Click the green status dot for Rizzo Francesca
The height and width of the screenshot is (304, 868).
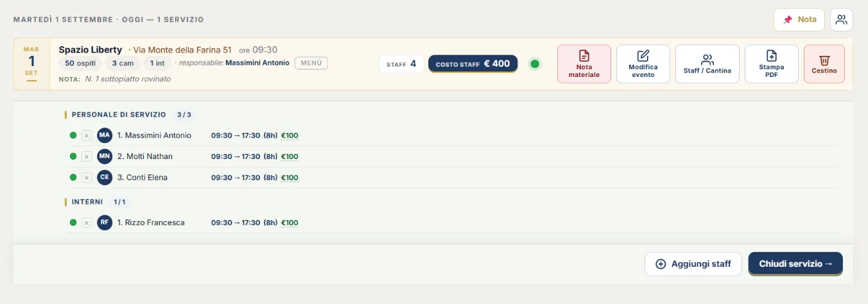(73, 223)
